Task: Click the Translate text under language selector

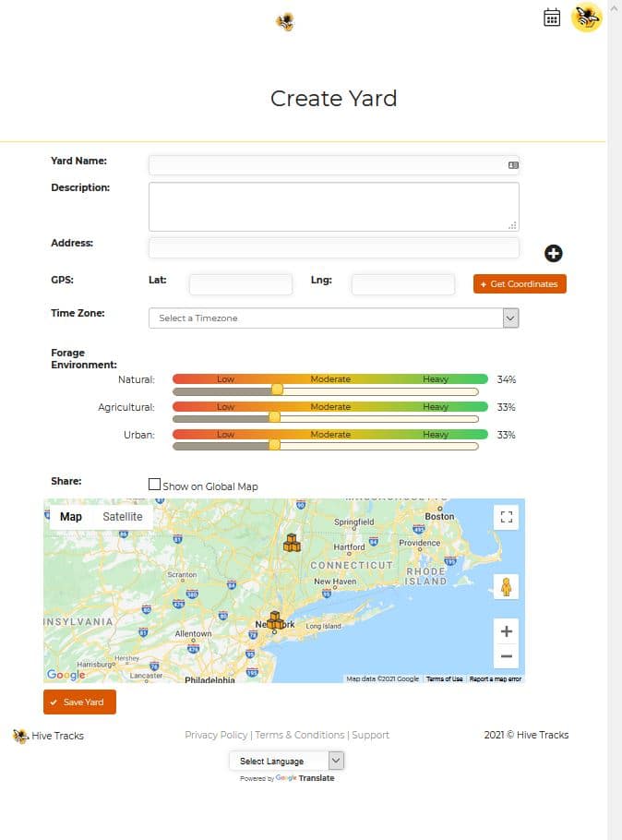Action: point(317,778)
